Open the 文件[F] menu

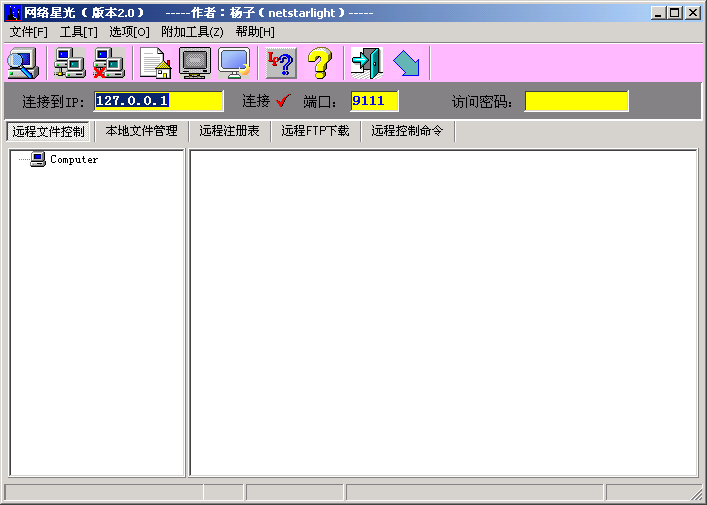[x=28, y=32]
